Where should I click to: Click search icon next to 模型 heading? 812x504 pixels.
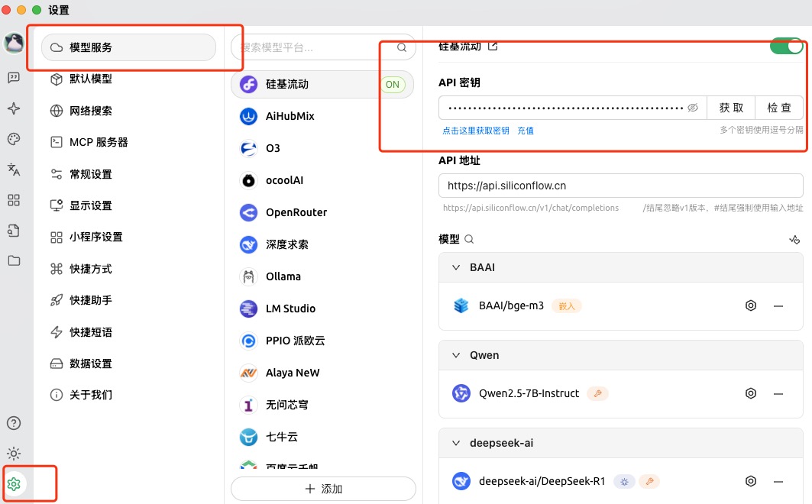(469, 239)
